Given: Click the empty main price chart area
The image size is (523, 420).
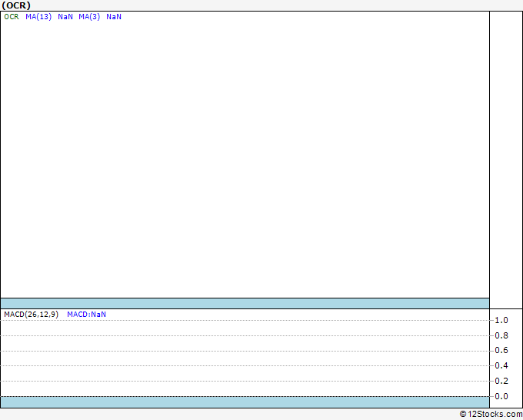Looking at the screenshot, I should click(245, 154).
